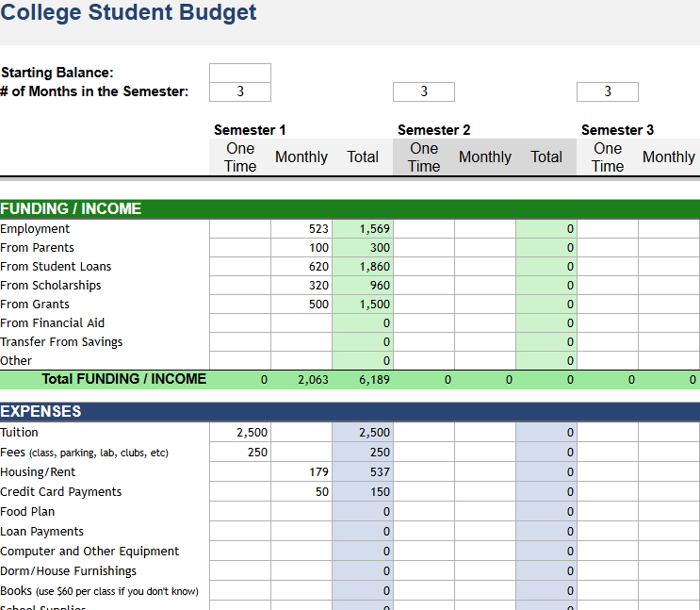Click the Semester 1 heading
This screenshot has height=610, width=700.
tap(250, 130)
